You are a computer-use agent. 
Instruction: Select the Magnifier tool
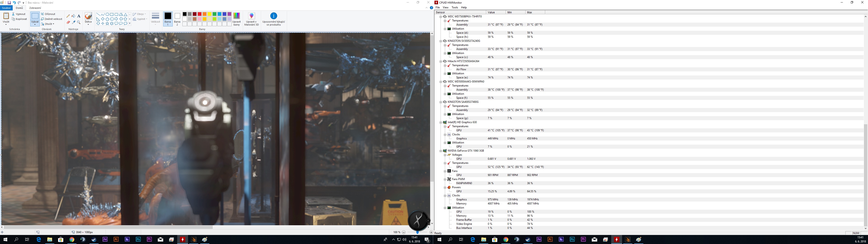pyautogui.click(x=79, y=22)
